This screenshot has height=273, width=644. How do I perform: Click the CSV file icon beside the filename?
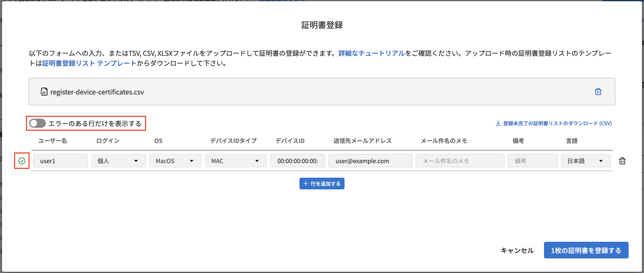(x=44, y=92)
